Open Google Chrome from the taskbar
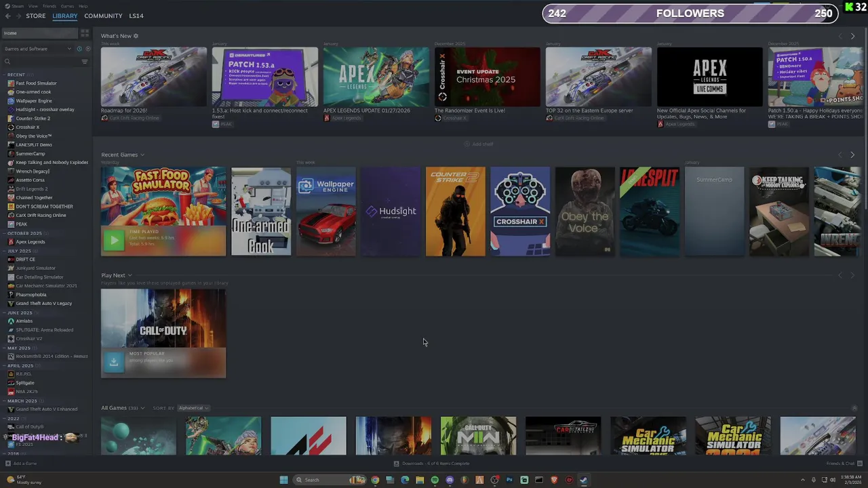The image size is (868, 488). (x=375, y=480)
